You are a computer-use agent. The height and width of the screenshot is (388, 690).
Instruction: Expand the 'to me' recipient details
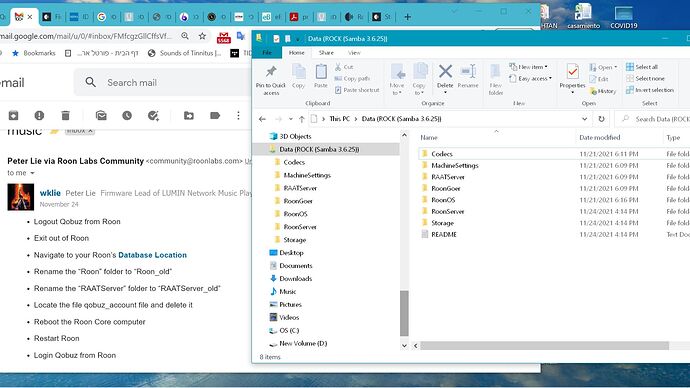point(32,173)
